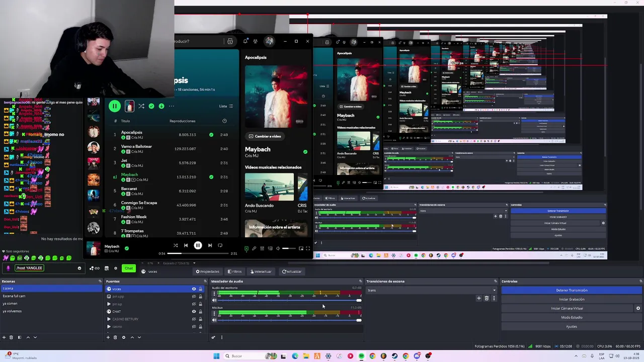This screenshot has width=644, height=362.
Task: Click the Spotify song progress bar
Action: 198,253
